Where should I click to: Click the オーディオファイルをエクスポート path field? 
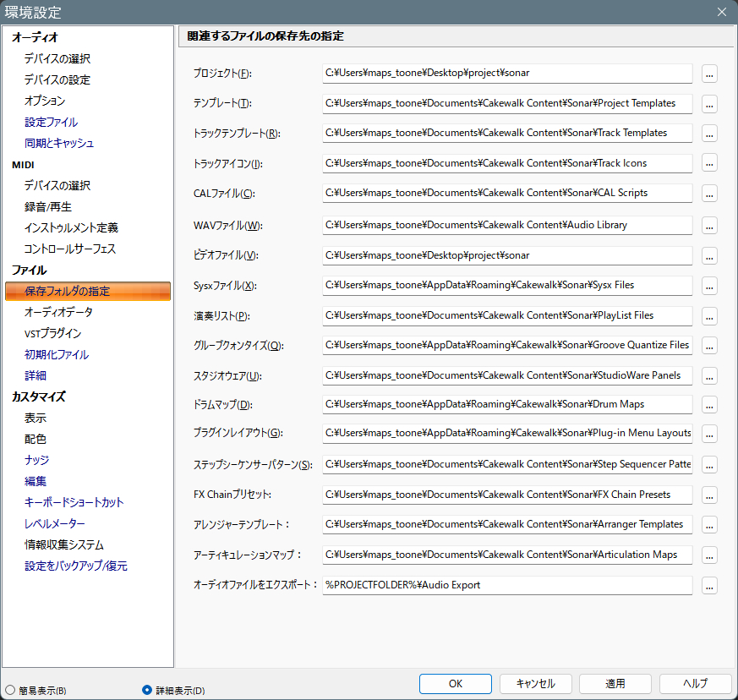[x=507, y=585]
